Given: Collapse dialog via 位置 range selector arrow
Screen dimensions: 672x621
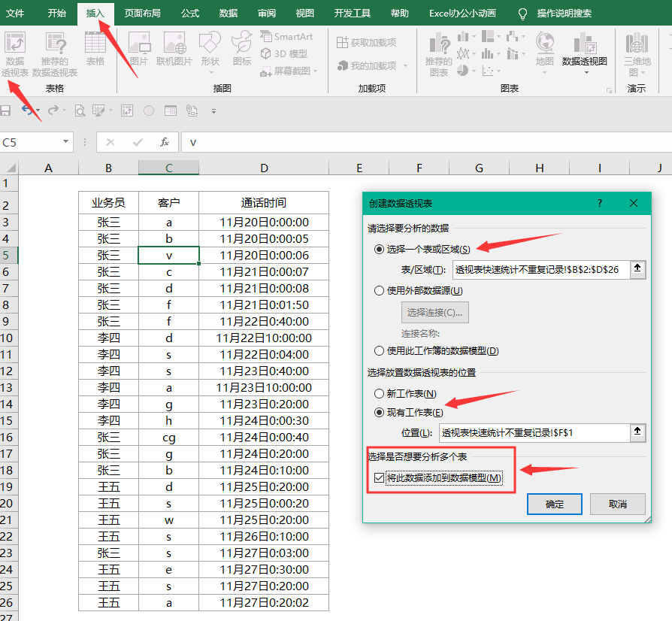Looking at the screenshot, I should click(637, 432).
